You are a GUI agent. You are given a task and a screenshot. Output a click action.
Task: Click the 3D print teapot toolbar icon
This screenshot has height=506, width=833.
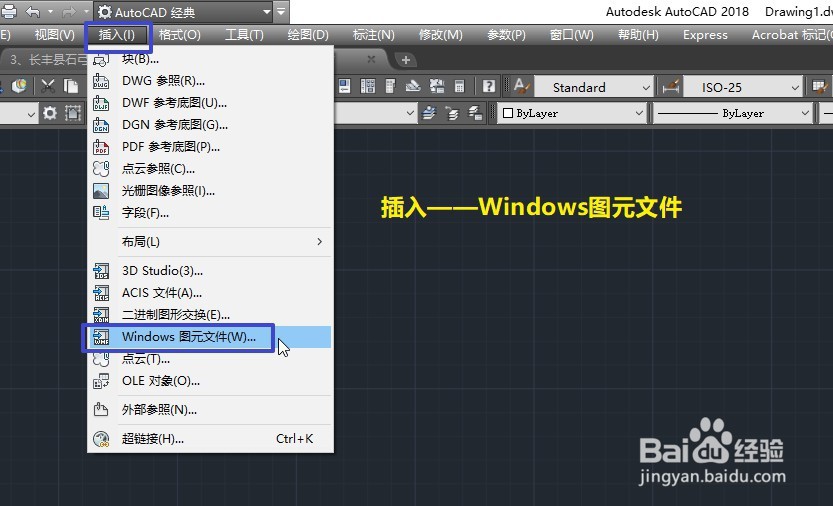click(x=20, y=86)
